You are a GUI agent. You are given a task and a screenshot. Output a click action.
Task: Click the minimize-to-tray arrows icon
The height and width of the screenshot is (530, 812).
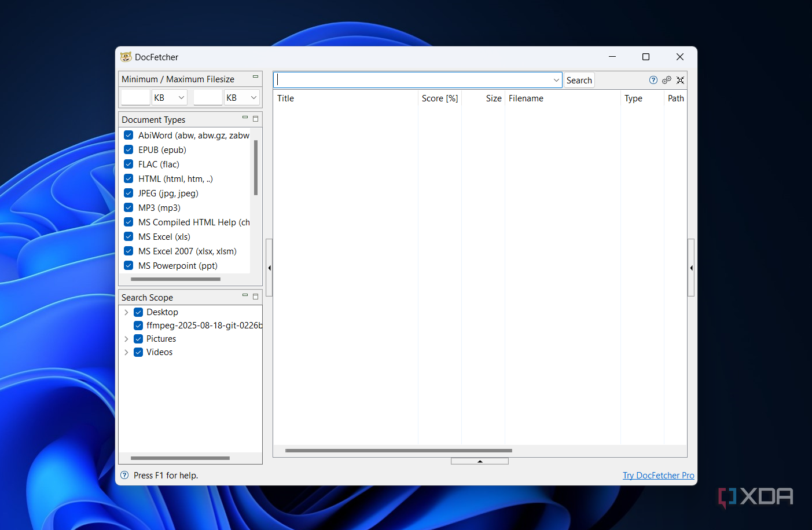point(681,81)
